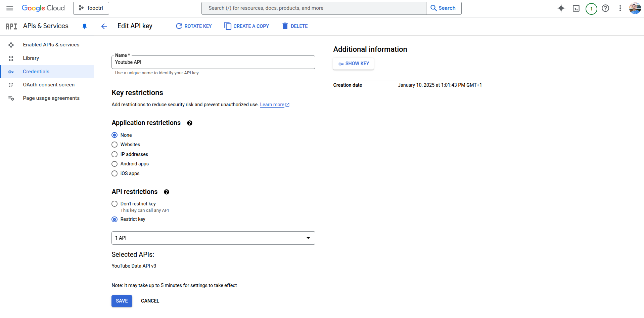This screenshot has height=318, width=644.
Task: Select the None application restriction
Action: [x=114, y=135]
